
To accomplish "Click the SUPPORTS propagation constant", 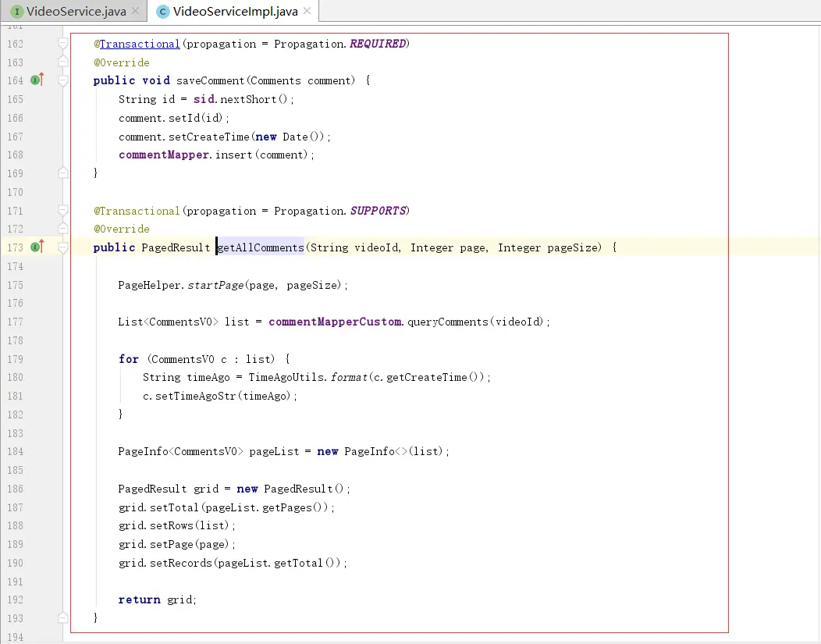I will pyautogui.click(x=378, y=211).
